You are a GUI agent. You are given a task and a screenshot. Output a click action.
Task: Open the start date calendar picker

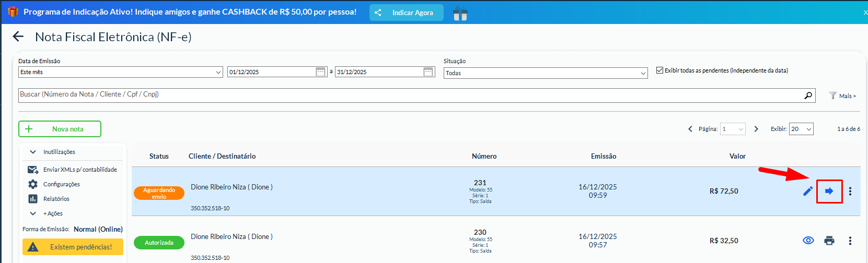(x=321, y=72)
